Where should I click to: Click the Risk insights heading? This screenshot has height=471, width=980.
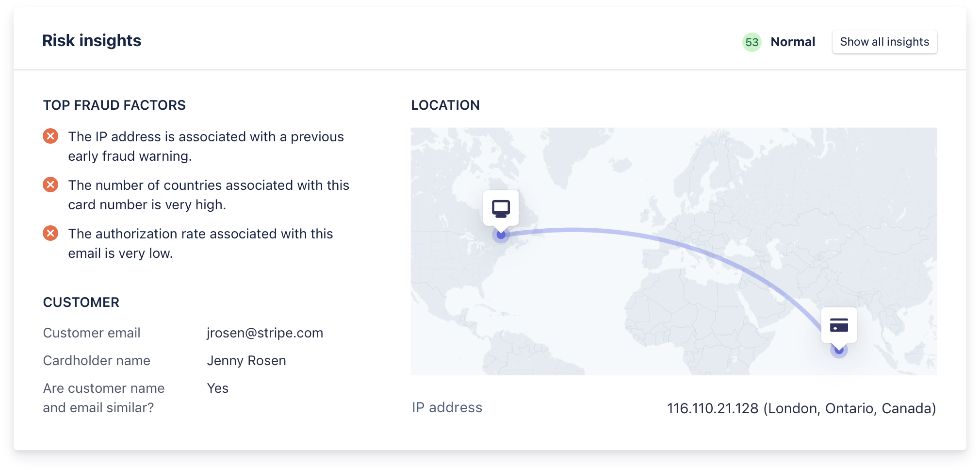(92, 41)
